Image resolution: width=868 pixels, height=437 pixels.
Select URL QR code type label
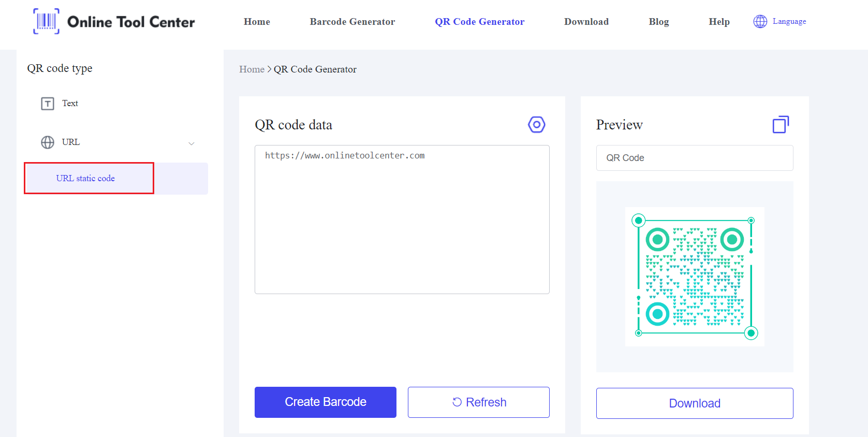coord(71,142)
